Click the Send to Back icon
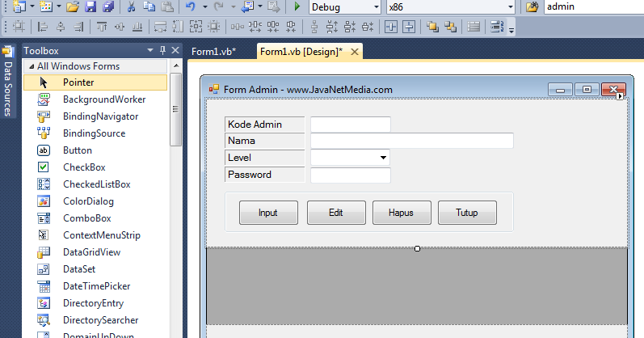The width and height of the screenshot is (644, 338). coord(451,27)
